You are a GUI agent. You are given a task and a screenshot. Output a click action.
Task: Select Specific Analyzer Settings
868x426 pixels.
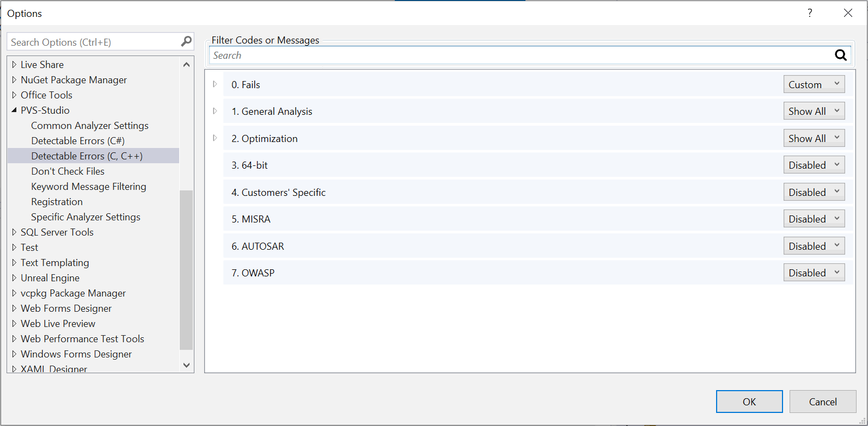[x=85, y=217]
